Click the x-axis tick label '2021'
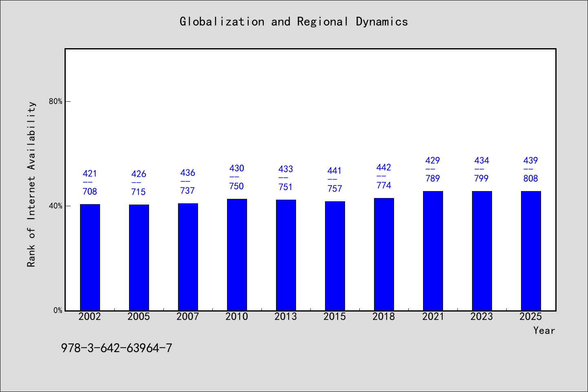Viewport: 588px width, 392px height. point(433,316)
